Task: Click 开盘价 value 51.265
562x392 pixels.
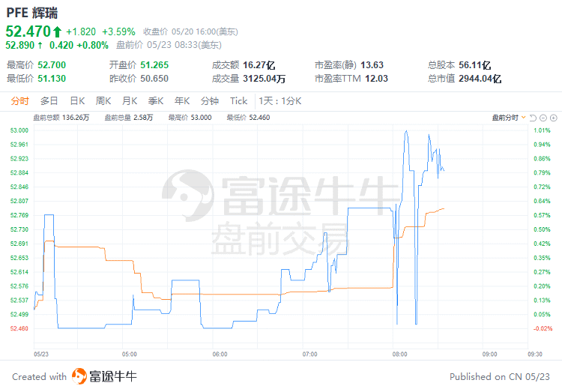Action: click(x=154, y=65)
